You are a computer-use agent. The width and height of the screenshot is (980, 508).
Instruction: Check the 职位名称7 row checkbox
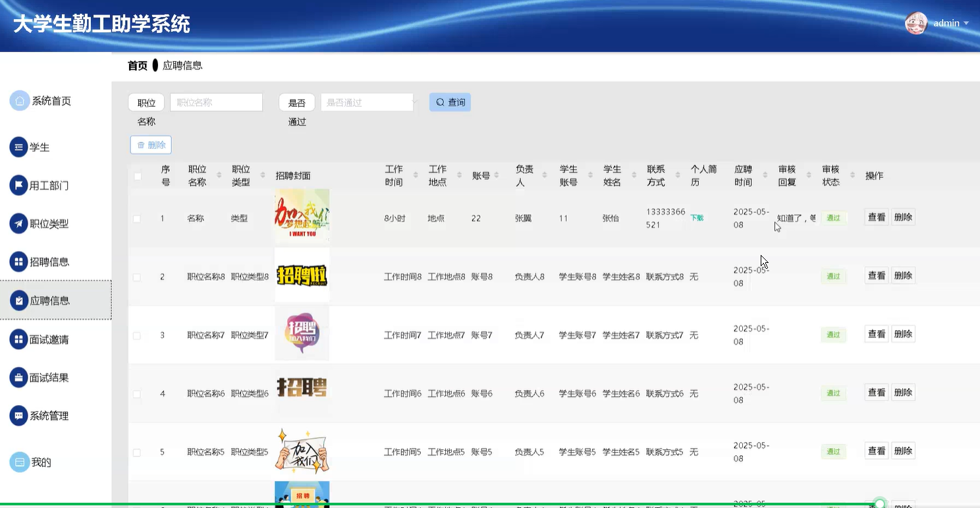click(x=137, y=336)
